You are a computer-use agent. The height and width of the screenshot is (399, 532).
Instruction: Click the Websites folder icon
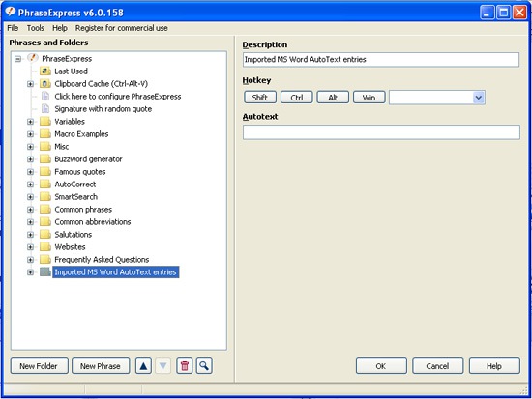pos(45,246)
